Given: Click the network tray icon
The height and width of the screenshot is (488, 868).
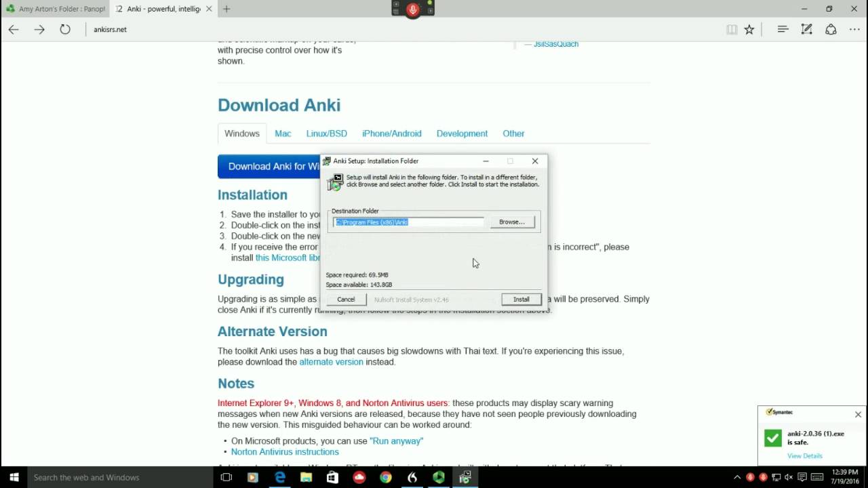Looking at the screenshot, I should 776,477.
